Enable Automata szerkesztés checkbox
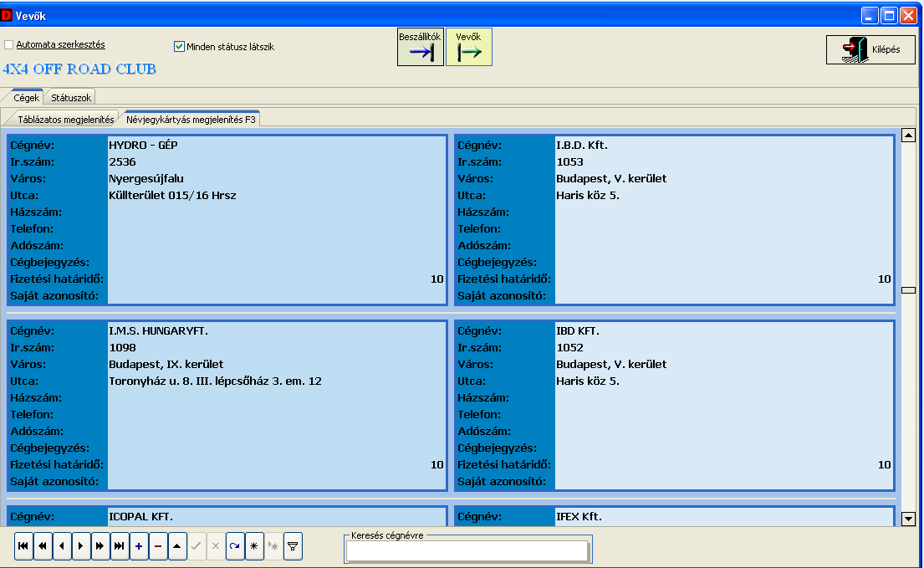This screenshot has width=924, height=568. click(9, 45)
